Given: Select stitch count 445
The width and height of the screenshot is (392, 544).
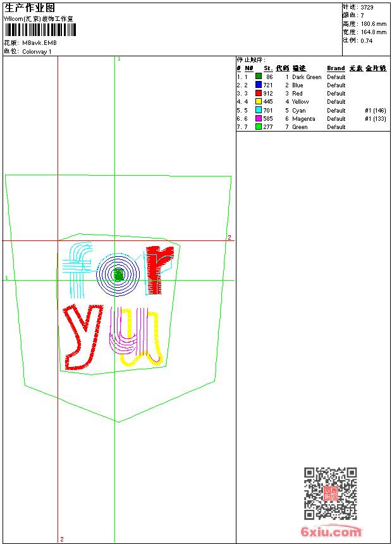Looking at the screenshot, I should tap(268, 102).
